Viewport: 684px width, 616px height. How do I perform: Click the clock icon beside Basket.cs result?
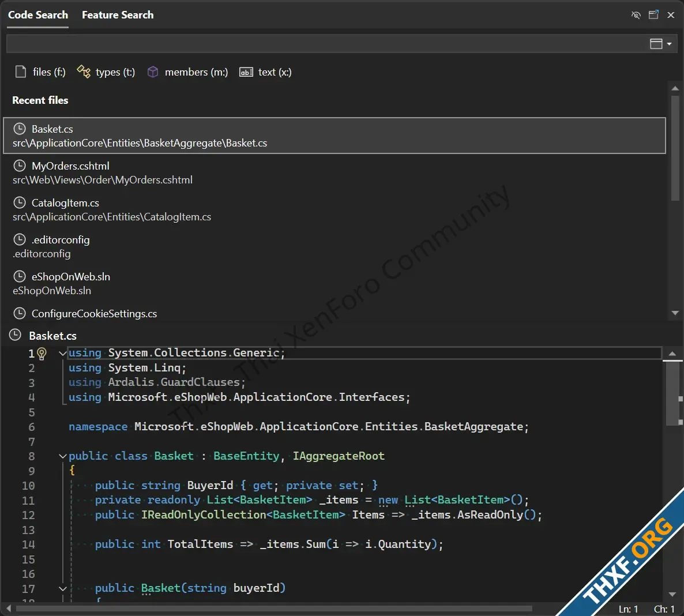click(x=20, y=129)
